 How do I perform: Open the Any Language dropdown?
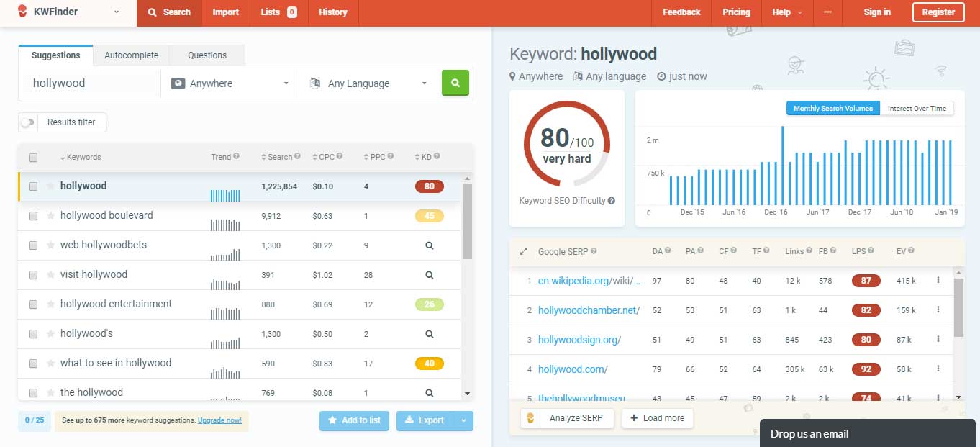point(367,83)
